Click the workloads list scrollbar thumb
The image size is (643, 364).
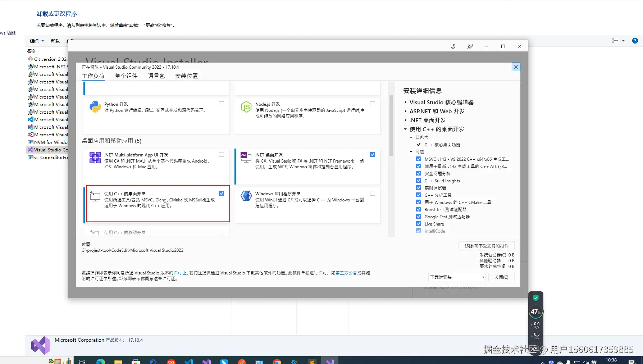(x=391, y=125)
